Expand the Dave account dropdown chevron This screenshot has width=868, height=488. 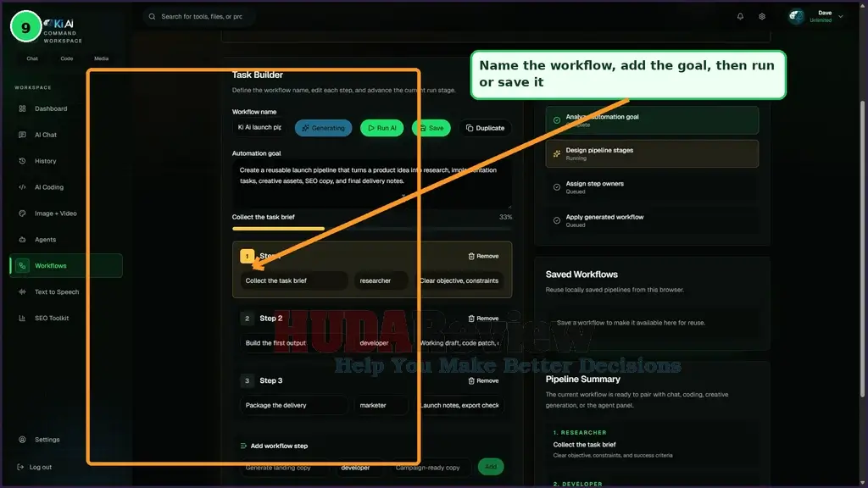(840, 17)
